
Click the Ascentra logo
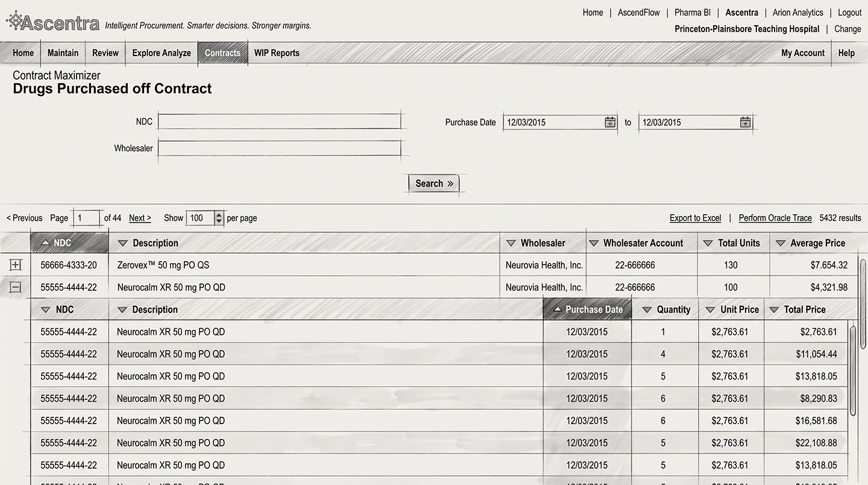tap(52, 22)
